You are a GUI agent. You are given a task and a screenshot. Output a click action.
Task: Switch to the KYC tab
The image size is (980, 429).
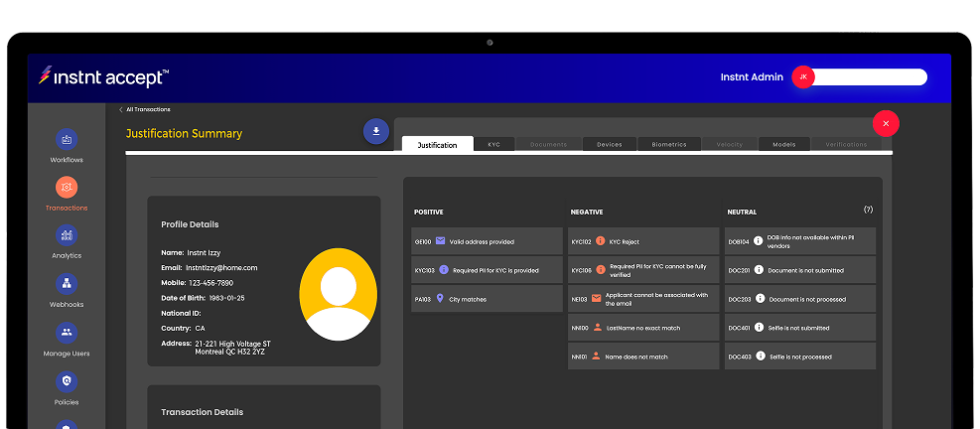point(493,144)
